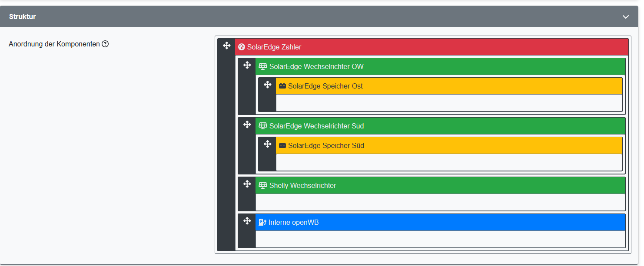Click the solar panel icon on Shelly Wechselrichter
644x266 pixels.
pos(262,185)
